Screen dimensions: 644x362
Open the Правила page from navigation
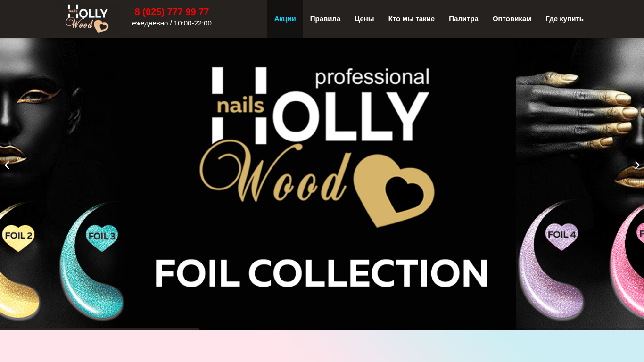(325, 19)
